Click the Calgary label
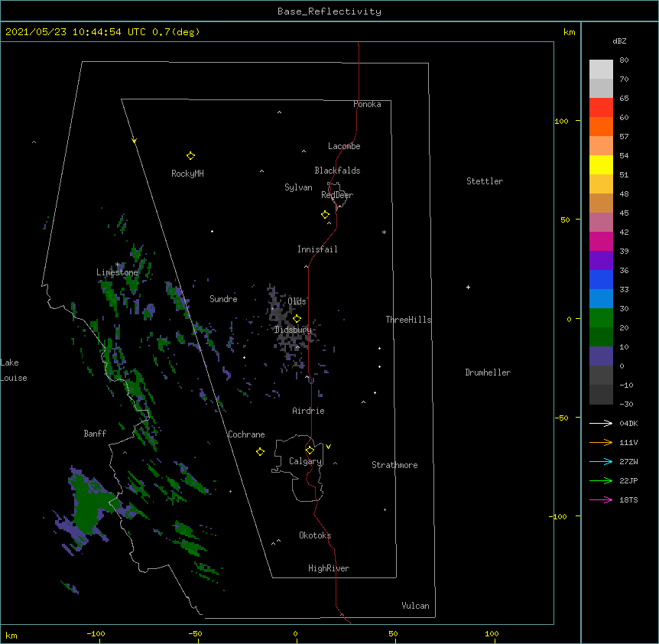 [x=306, y=461]
